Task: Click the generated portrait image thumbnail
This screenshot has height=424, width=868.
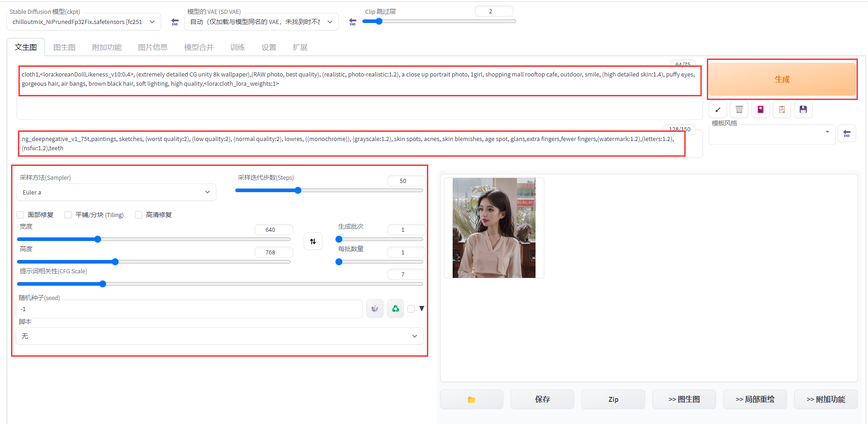Action: pyautogui.click(x=494, y=228)
